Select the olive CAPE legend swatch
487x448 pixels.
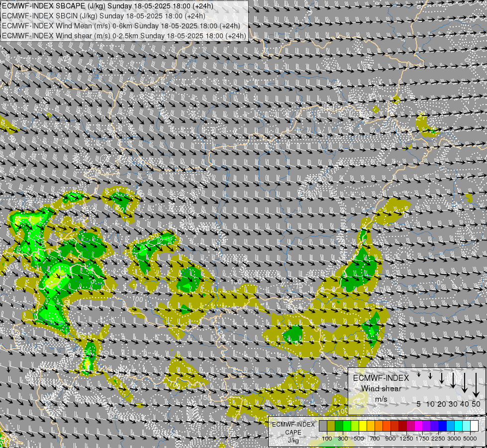tap(331, 426)
